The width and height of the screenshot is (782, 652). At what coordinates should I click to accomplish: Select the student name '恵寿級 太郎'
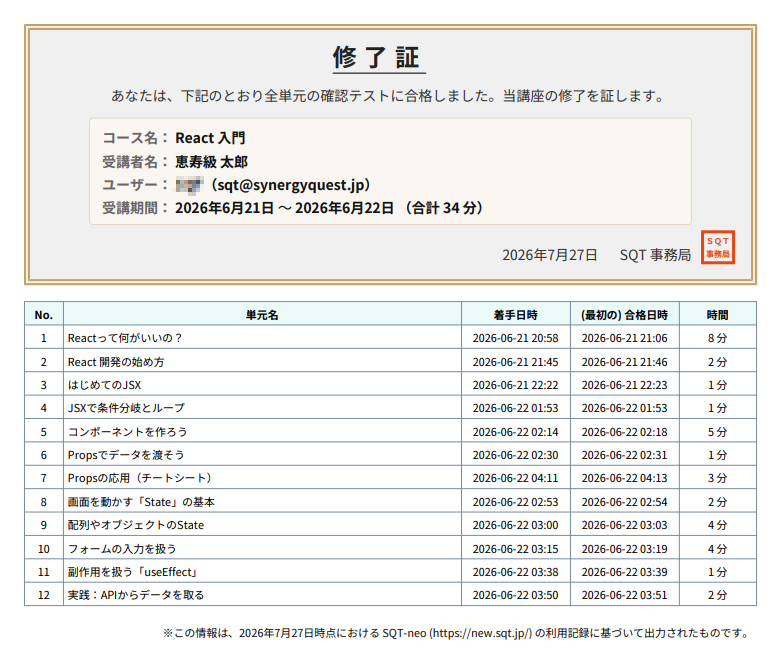pyautogui.click(x=211, y=162)
